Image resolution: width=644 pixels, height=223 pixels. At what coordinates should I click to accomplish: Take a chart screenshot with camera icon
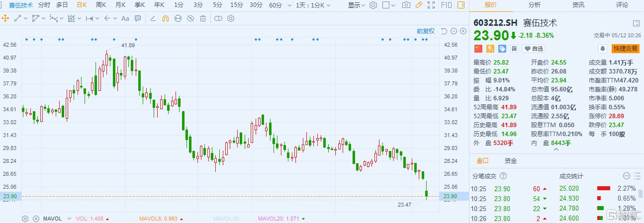pos(406,5)
